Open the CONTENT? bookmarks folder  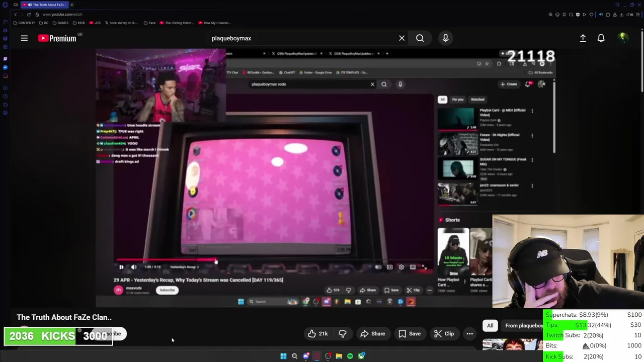(x=24, y=23)
